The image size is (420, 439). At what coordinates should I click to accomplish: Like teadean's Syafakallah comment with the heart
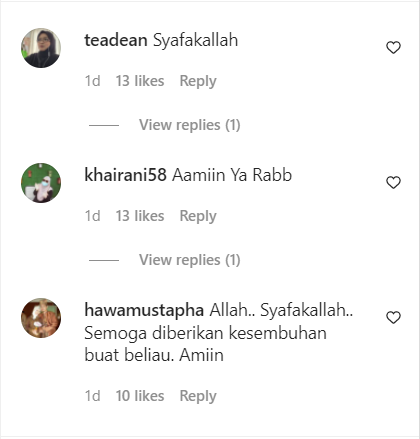pyautogui.click(x=393, y=47)
